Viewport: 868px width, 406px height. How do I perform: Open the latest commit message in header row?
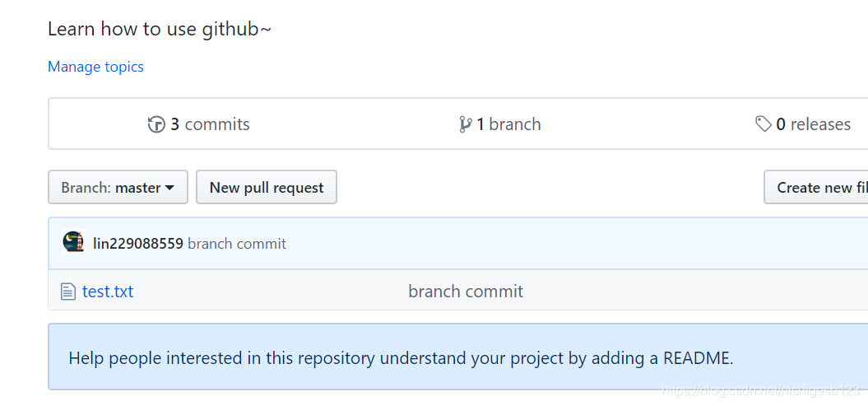click(x=237, y=244)
